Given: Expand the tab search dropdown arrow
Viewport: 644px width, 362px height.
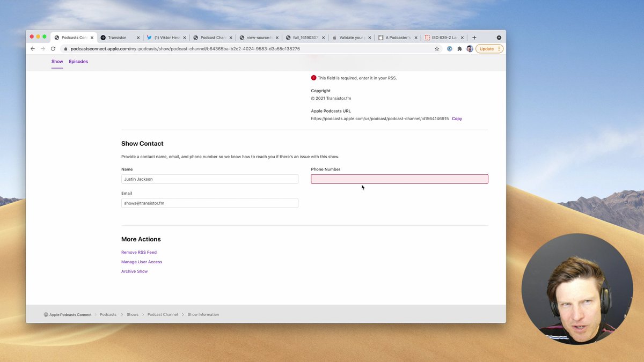Looking at the screenshot, I should [x=499, y=38].
